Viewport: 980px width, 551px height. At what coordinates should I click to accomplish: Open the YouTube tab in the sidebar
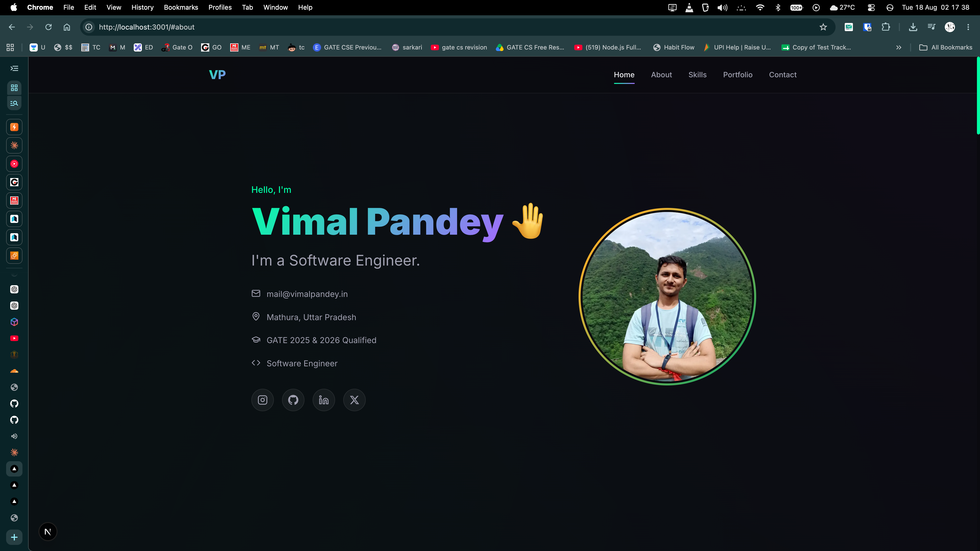pos(15,339)
